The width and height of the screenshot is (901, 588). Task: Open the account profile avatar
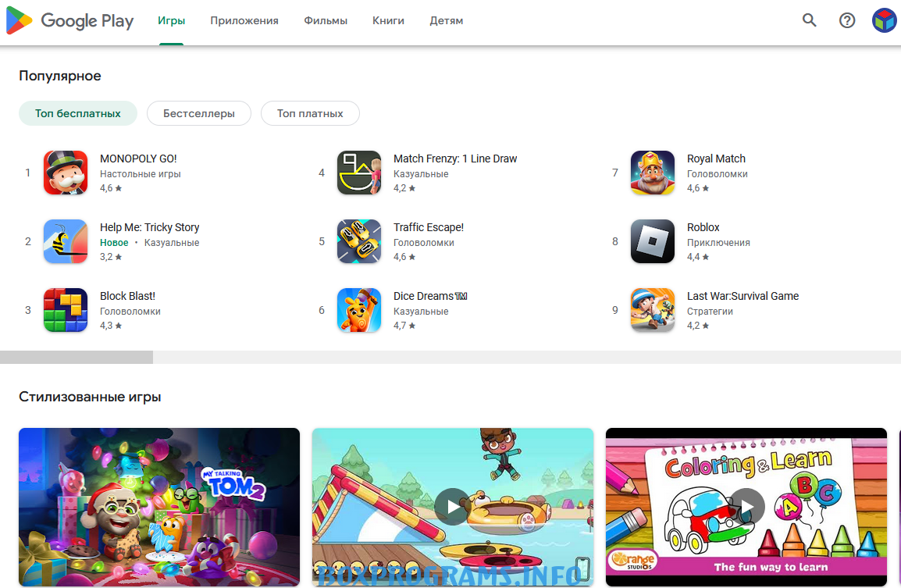(885, 20)
